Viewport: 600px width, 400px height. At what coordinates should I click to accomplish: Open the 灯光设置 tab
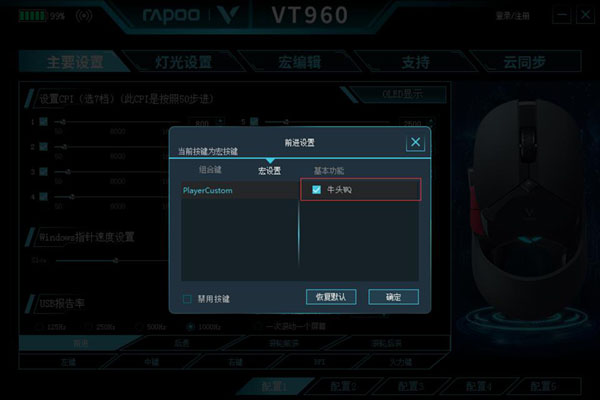(183, 62)
